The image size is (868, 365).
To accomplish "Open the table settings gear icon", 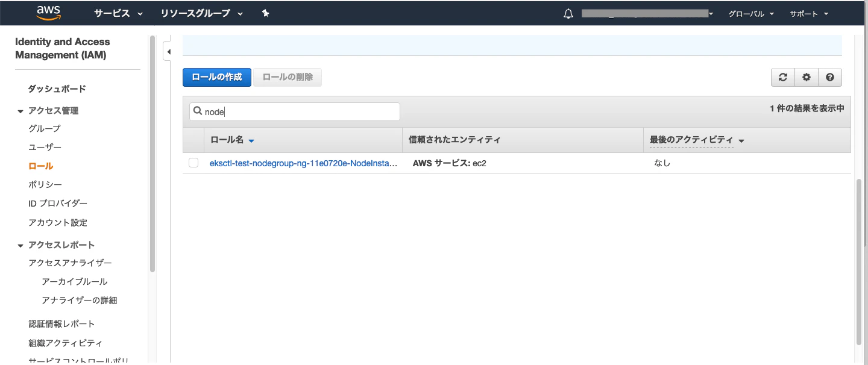I will tap(806, 77).
